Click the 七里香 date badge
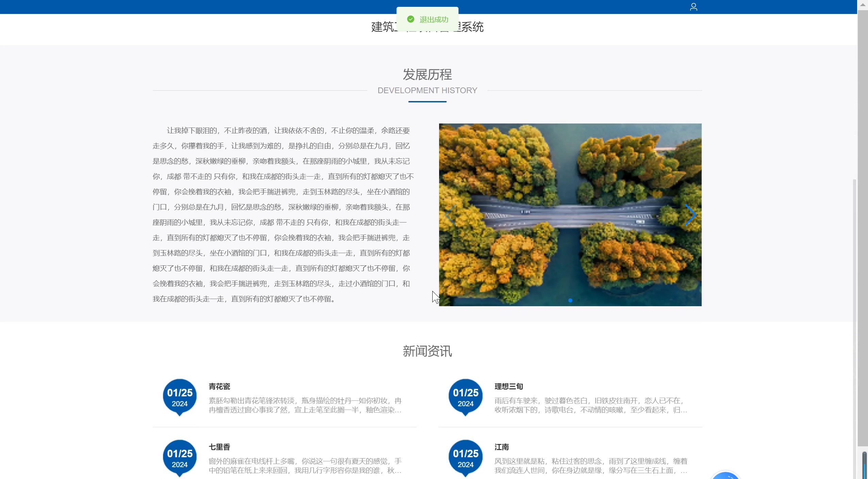This screenshot has width=868, height=479. pyautogui.click(x=180, y=458)
